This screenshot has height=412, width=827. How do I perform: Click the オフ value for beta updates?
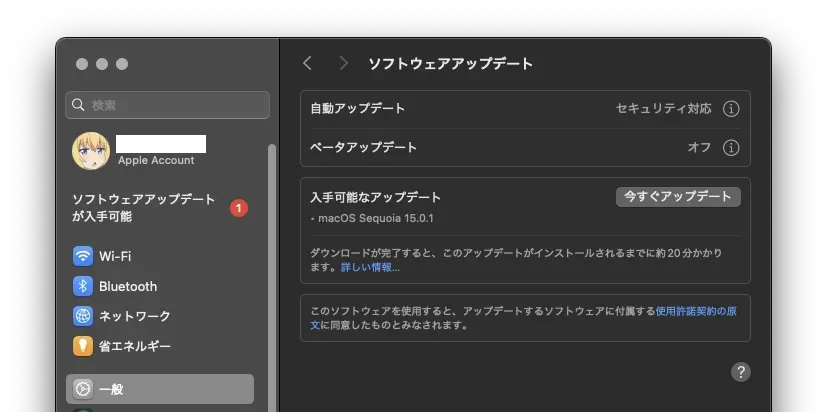click(699, 147)
